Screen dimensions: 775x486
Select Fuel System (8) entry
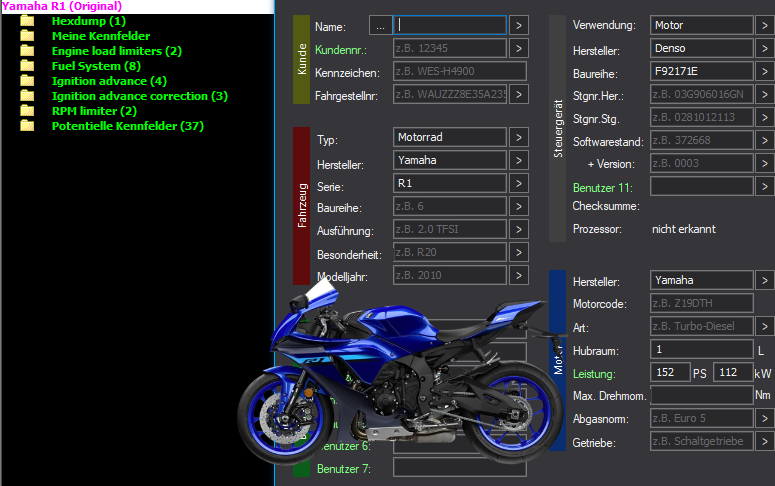96,66
